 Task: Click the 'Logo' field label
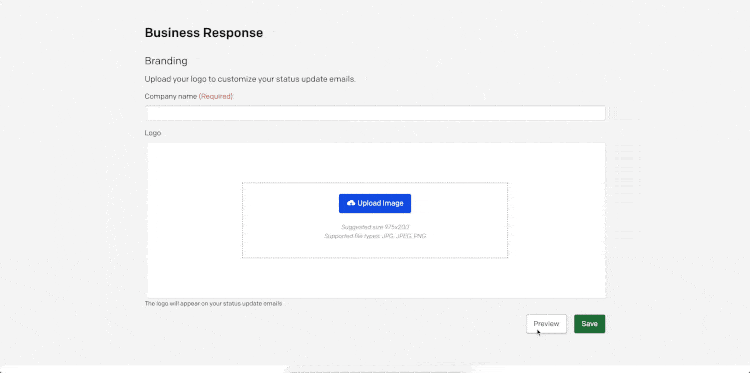click(x=153, y=133)
